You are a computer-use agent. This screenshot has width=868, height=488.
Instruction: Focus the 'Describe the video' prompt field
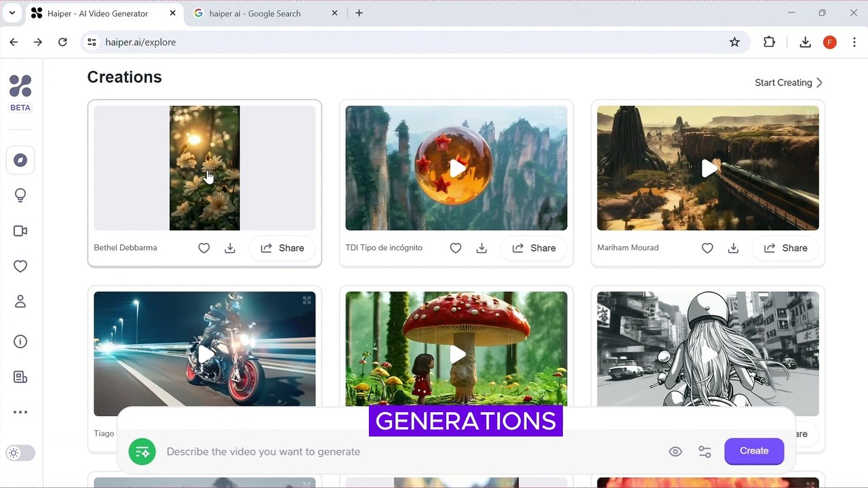(411, 451)
